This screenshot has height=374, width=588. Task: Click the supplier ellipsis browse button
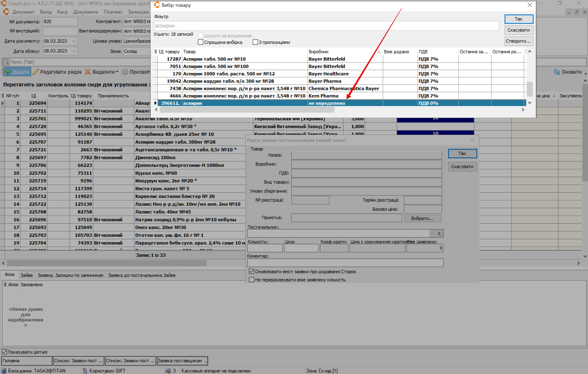pyautogui.click(x=433, y=233)
